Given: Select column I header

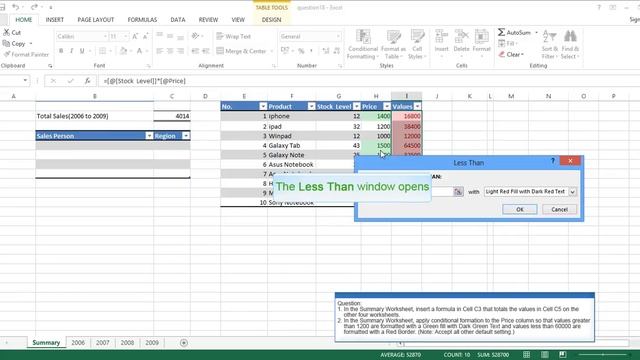Looking at the screenshot, I should tap(407, 96).
